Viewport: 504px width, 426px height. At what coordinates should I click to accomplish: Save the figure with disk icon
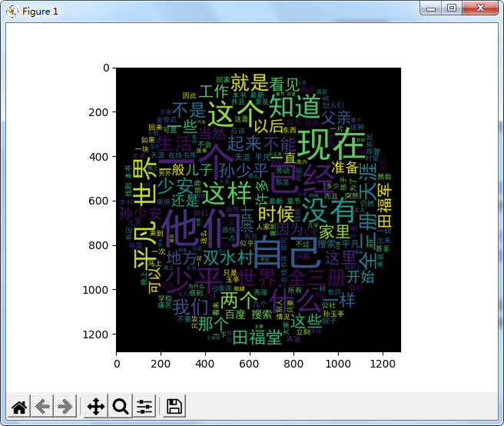pyautogui.click(x=174, y=406)
